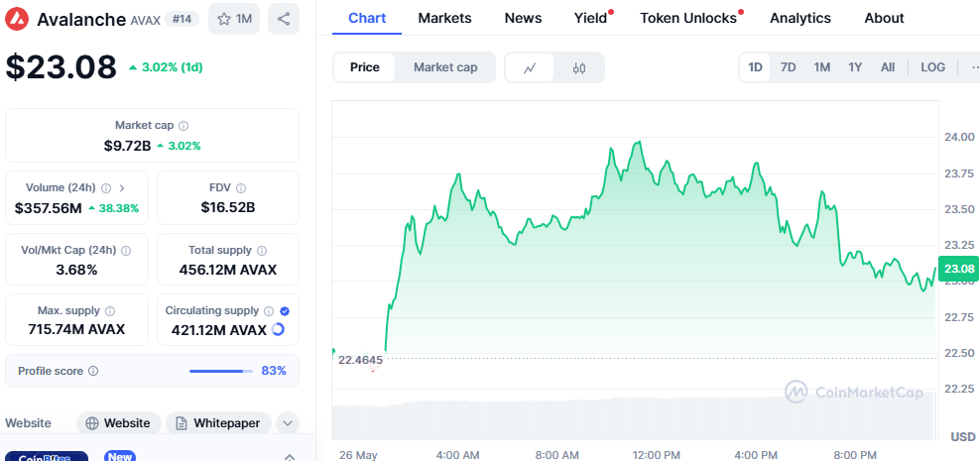
Task: Open the Analytics tab
Action: [800, 18]
